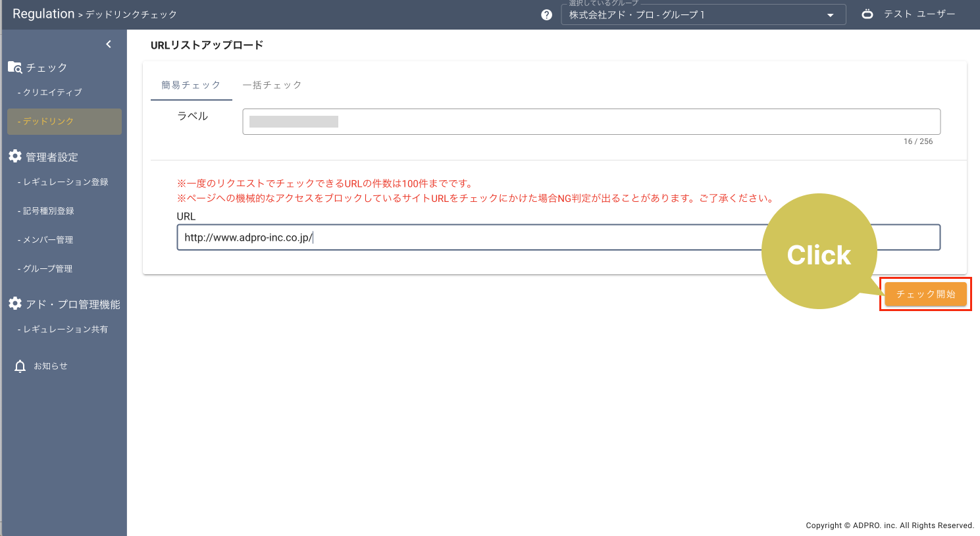Click the 管理者設定 gear icon

coord(15,157)
